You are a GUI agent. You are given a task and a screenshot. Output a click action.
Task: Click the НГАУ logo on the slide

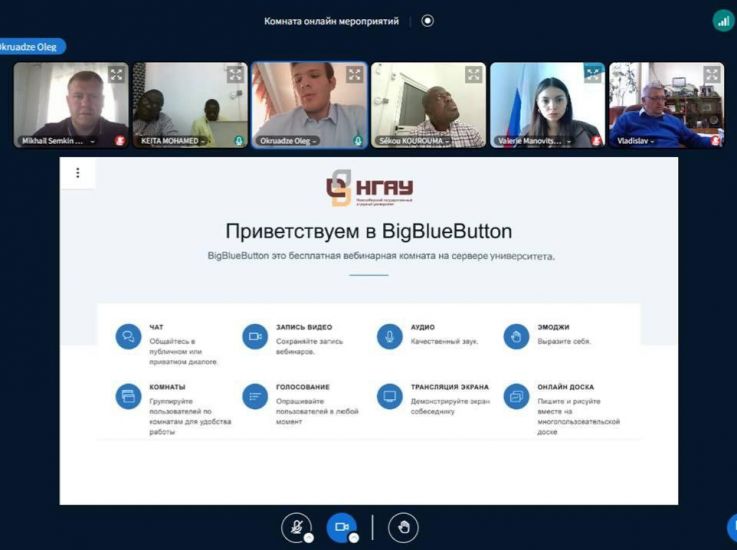pos(369,189)
